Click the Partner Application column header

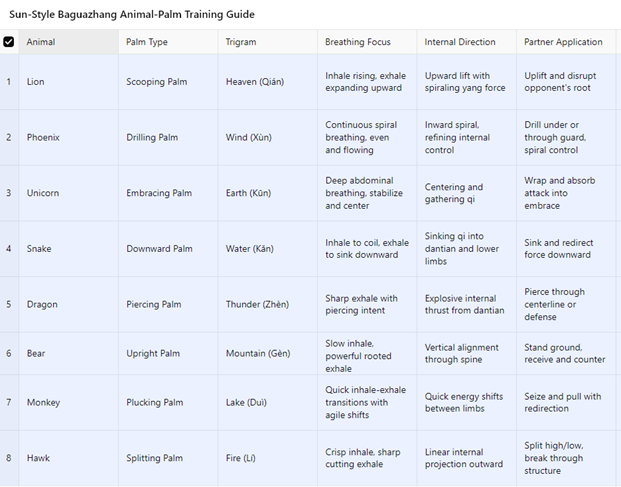click(563, 42)
